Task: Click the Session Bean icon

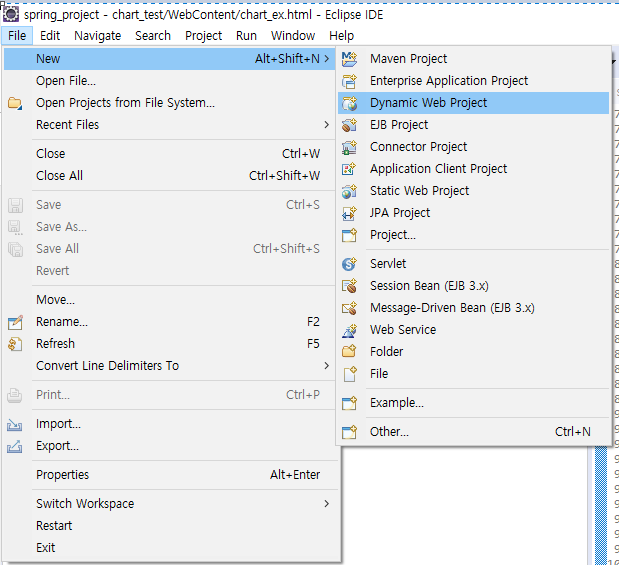Action: (349, 286)
